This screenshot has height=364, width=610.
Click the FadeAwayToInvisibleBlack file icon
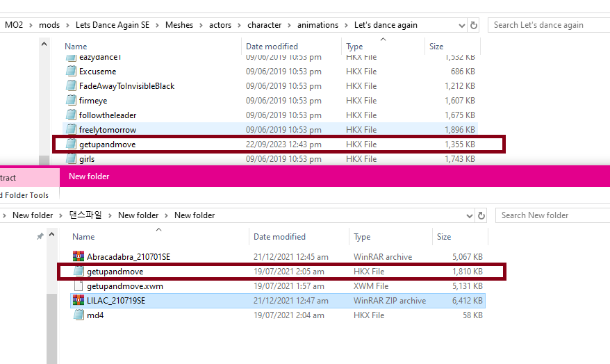point(71,85)
